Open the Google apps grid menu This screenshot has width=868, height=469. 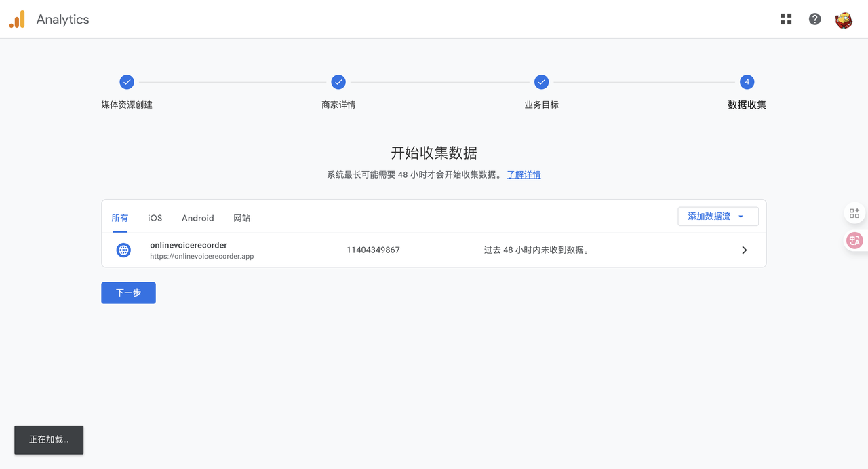click(x=786, y=19)
